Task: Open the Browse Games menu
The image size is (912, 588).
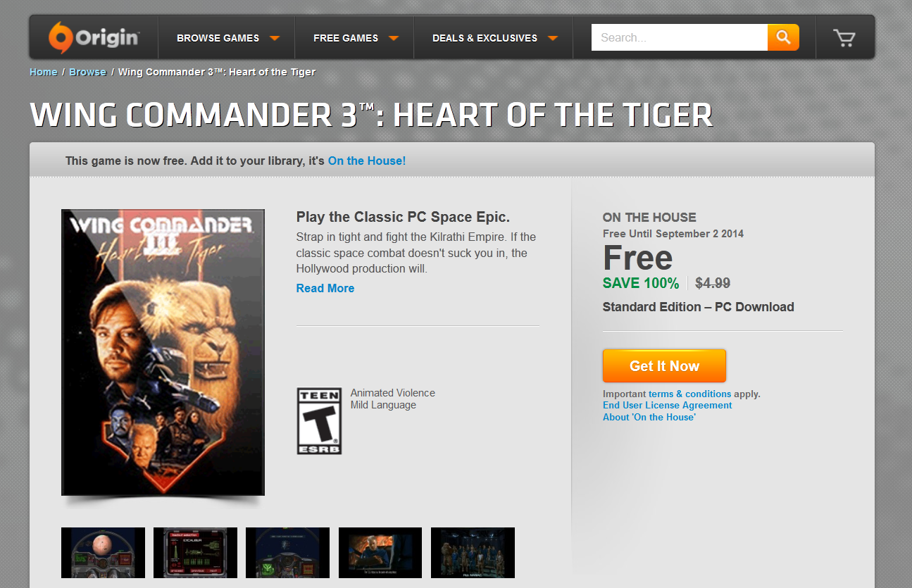Action: (218, 38)
